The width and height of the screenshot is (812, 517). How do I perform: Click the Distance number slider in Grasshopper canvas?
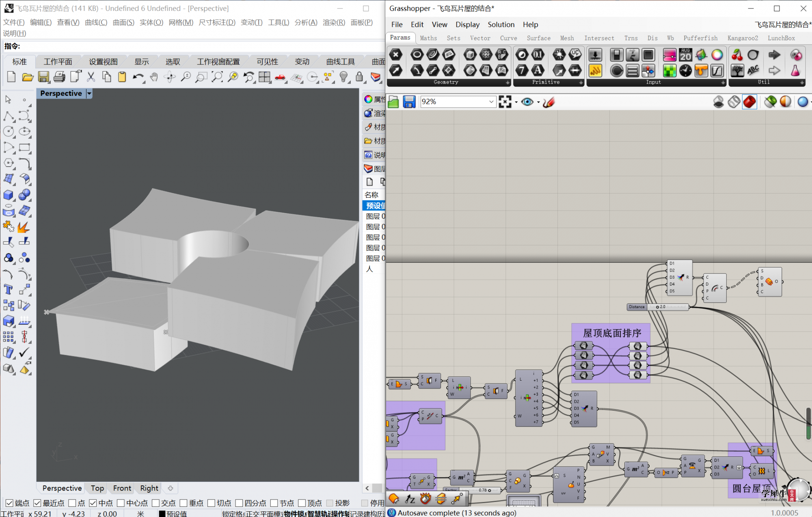pos(658,307)
